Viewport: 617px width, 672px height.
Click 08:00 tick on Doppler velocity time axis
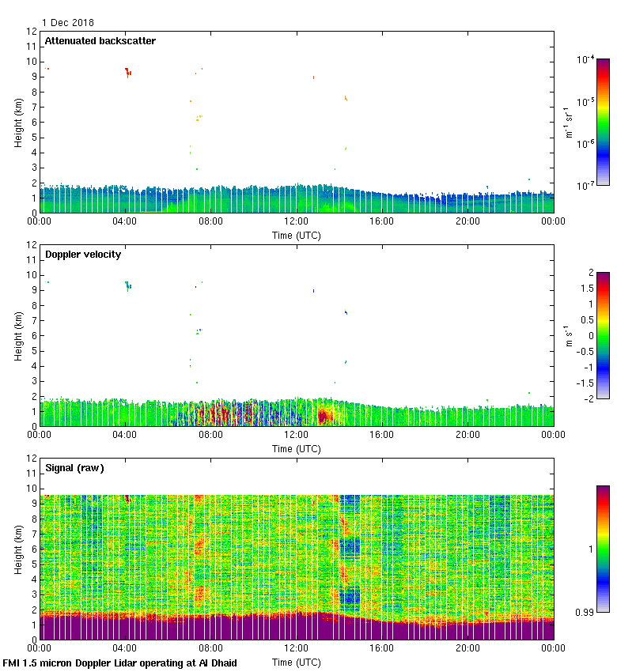coord(210,436)
